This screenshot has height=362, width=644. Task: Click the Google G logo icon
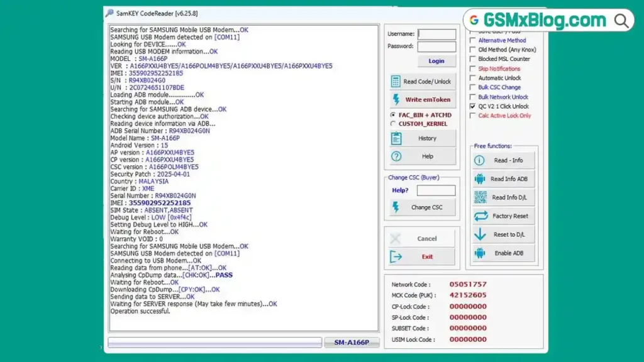tap(474, 19)
